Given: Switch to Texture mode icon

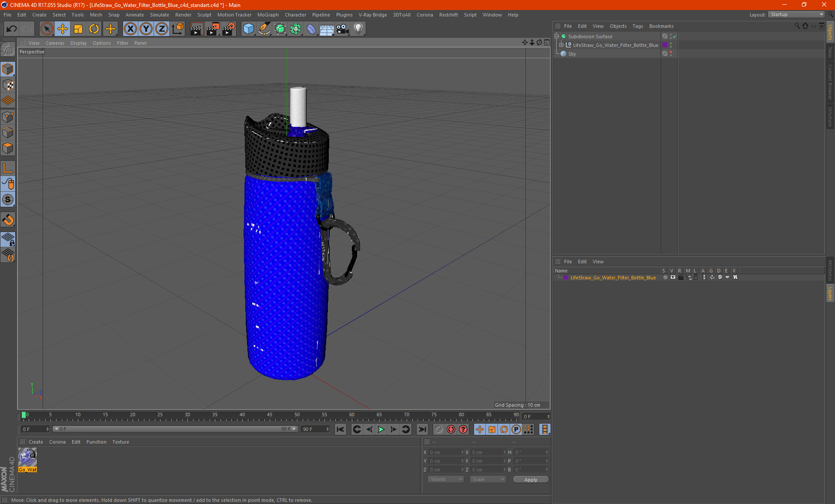Looking at the screenshot, I should [x=8, y=85].
